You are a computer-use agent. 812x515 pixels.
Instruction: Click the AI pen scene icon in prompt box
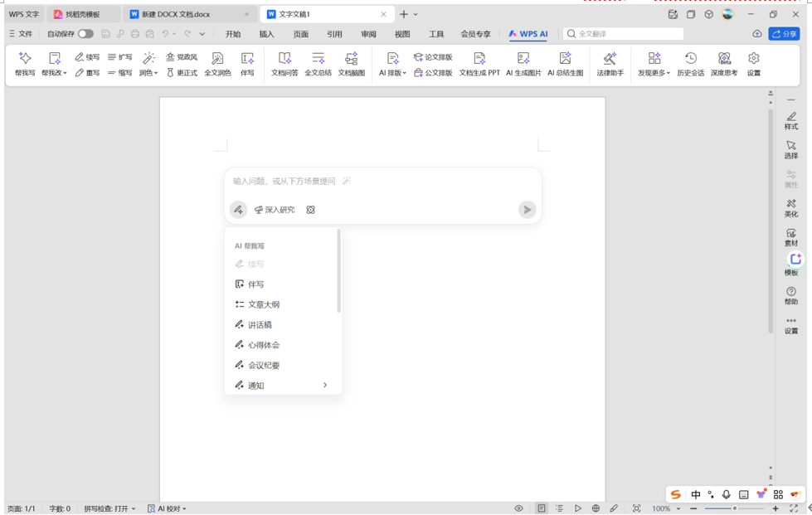coord(238,210)
